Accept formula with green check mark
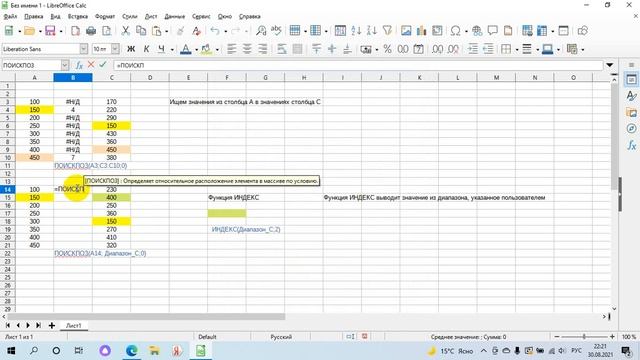This screenshot has height=360, width=640. pyautogui.click(x=102, y=64)
